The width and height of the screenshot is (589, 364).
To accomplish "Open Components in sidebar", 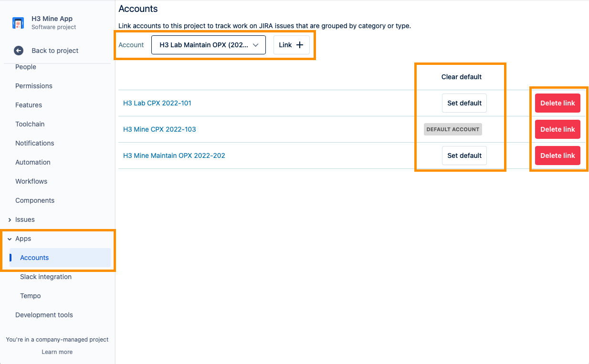I will coord(35,200).
